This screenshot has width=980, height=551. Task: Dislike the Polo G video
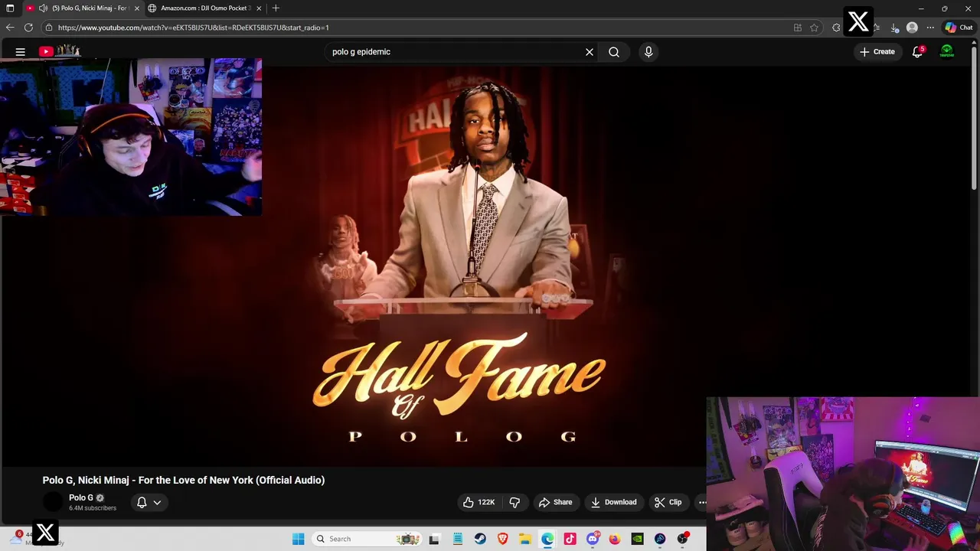point(514,502)
